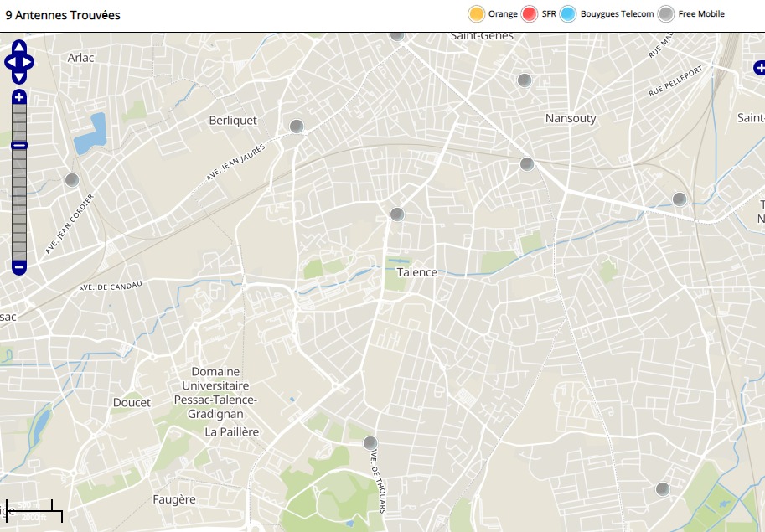Pan the map up with the arrow
This screenshot has height=532, width=765.
pos(19,48)
